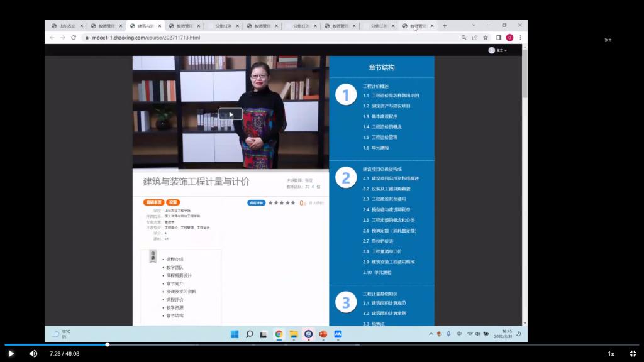
Task: Click the video progress bar handle
Action: [x=108, y=344]
